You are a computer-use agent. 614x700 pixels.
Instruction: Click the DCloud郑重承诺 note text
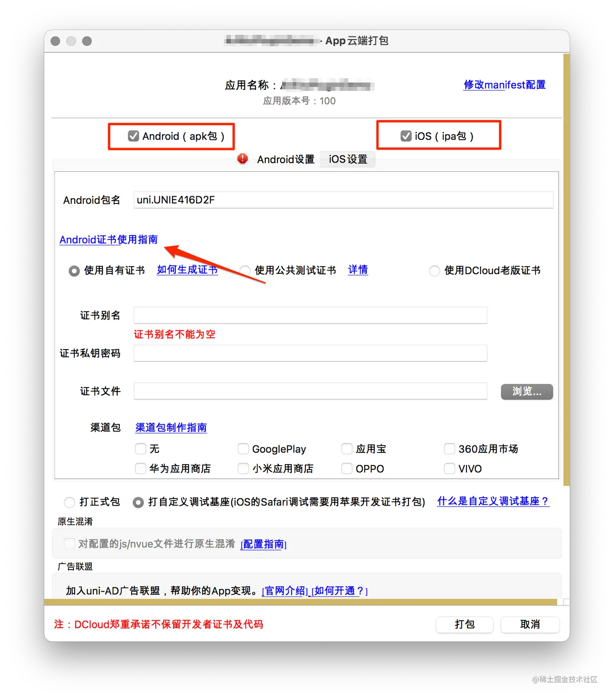(158, 624)
